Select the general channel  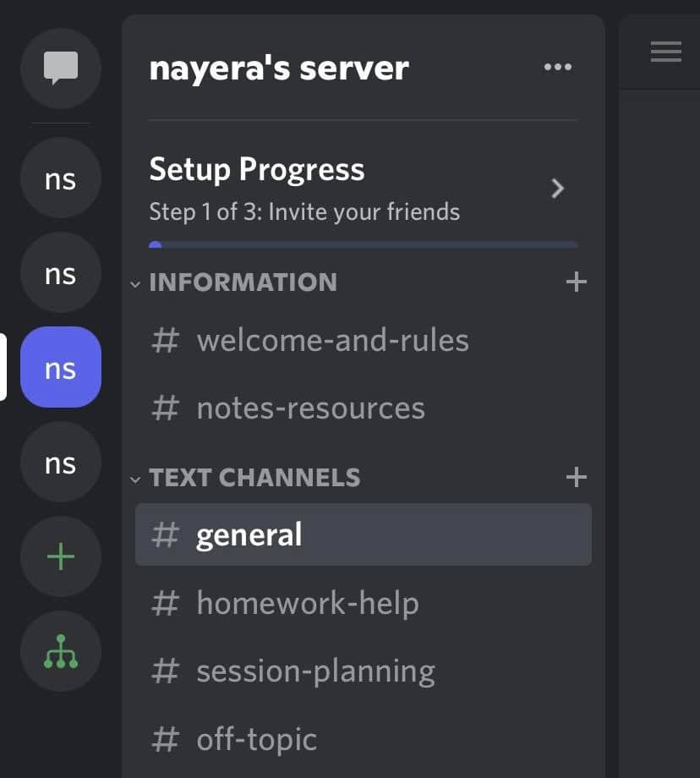pyautogui.click(x=364, y=534)
